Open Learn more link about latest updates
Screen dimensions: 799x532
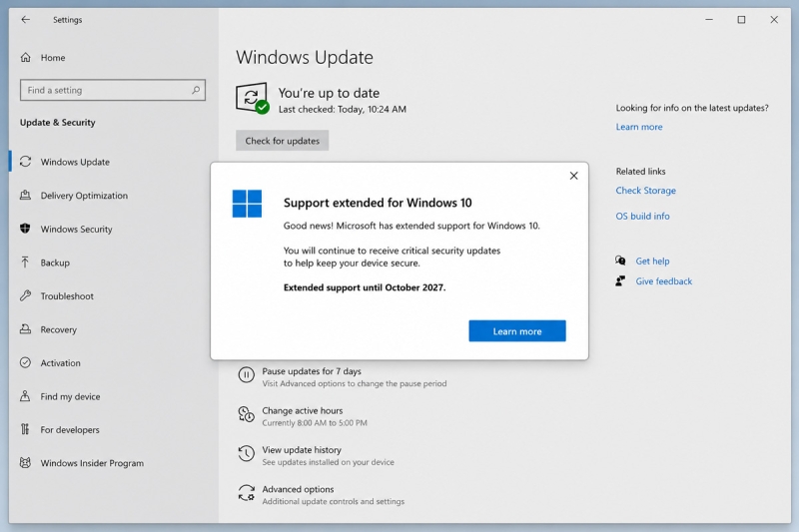click(639, 127)
